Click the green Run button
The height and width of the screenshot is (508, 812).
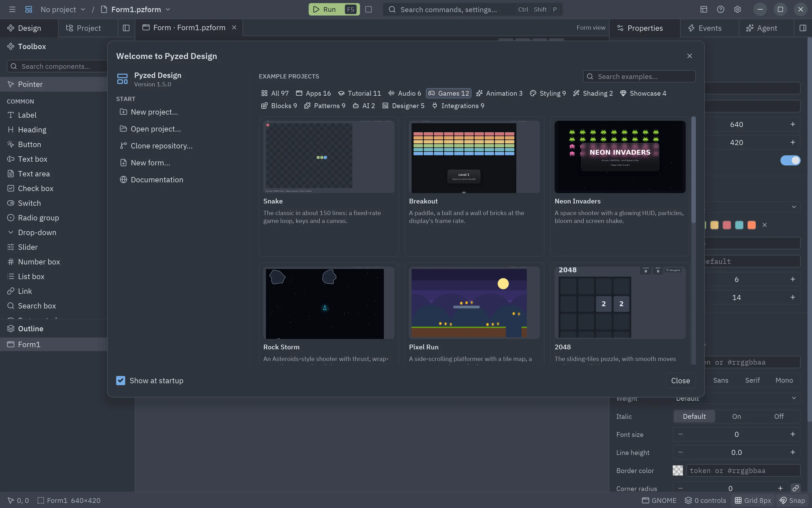334,9
